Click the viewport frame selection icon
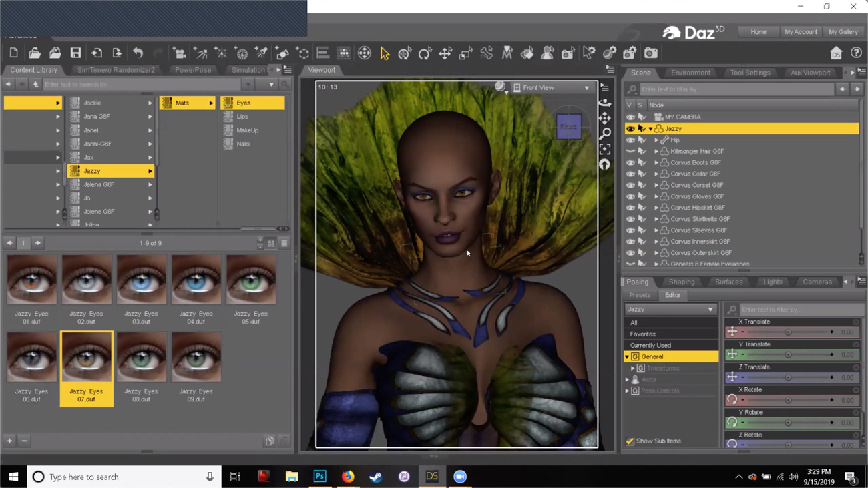 coord(605,149)
